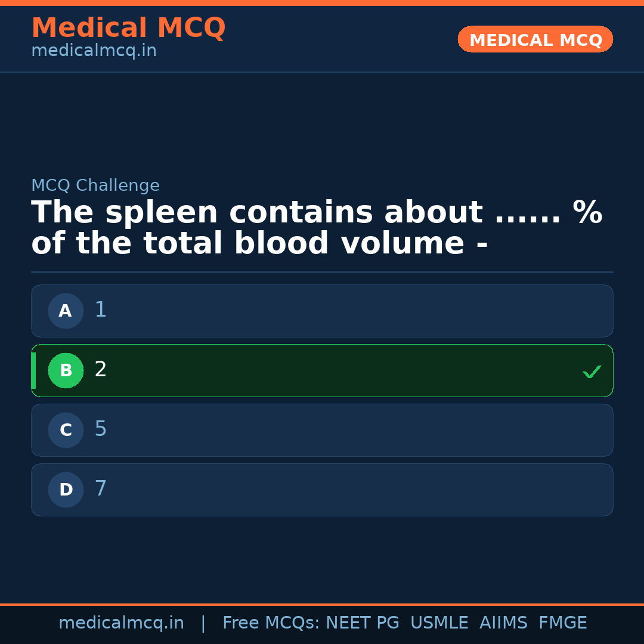Click FMGE in the footer

(562, 623)
